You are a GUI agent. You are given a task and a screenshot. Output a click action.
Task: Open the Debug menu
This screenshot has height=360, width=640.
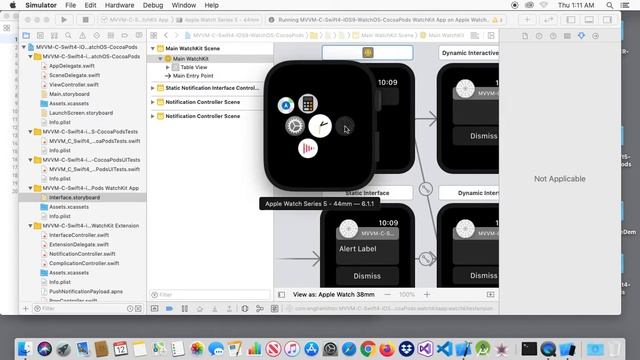pyautogui.click(x=153, y=5)
